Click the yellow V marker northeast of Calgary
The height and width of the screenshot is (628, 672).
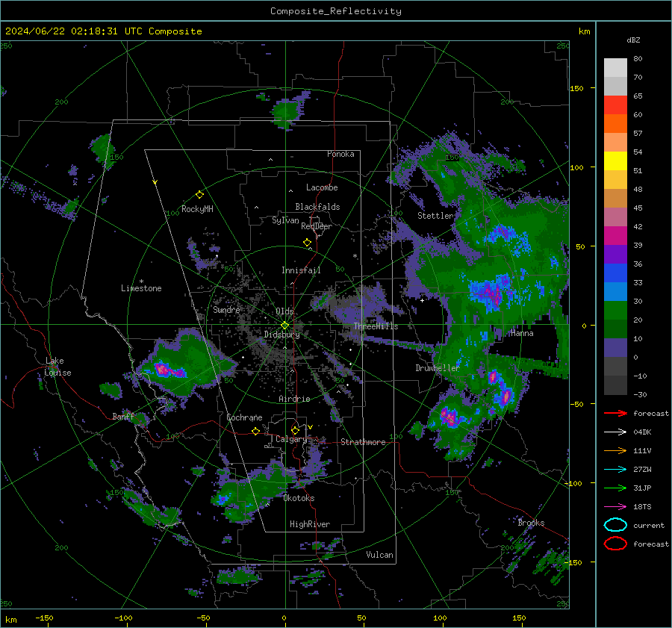pyautogui.click(x=311, y=427)
